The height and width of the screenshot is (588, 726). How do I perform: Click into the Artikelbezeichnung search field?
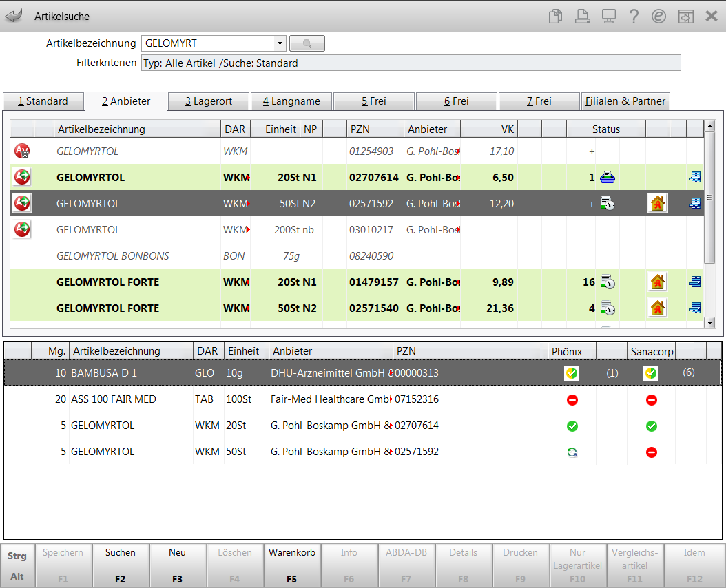tap(208, 43)
